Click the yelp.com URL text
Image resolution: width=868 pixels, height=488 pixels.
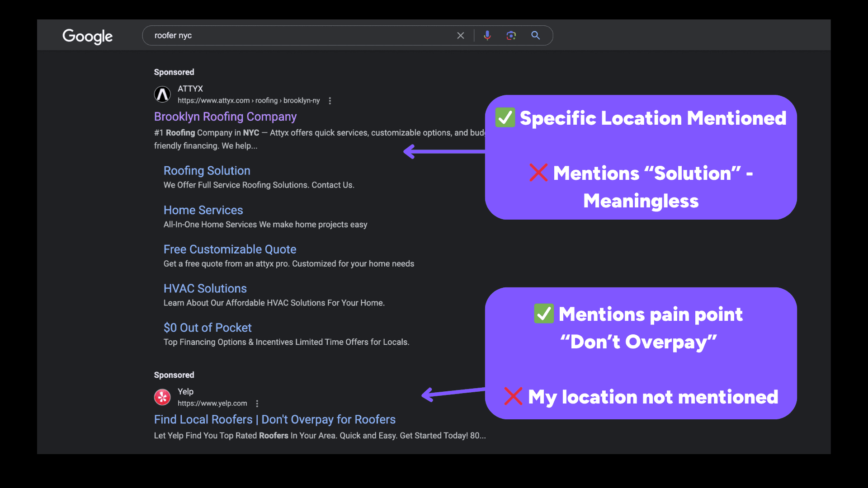tap(212, 404)
